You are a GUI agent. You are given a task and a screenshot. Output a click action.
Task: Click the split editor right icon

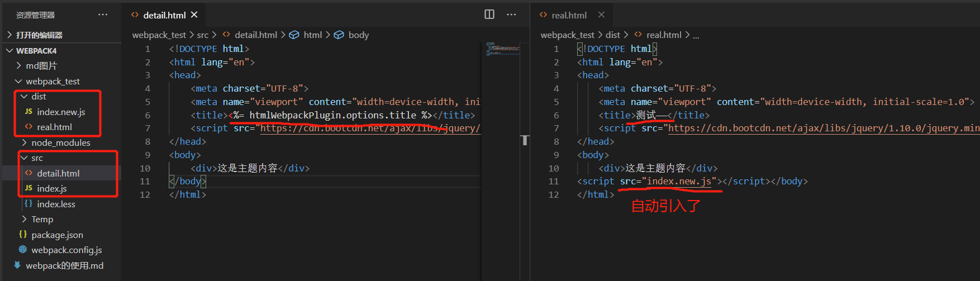tap(489, 15)
